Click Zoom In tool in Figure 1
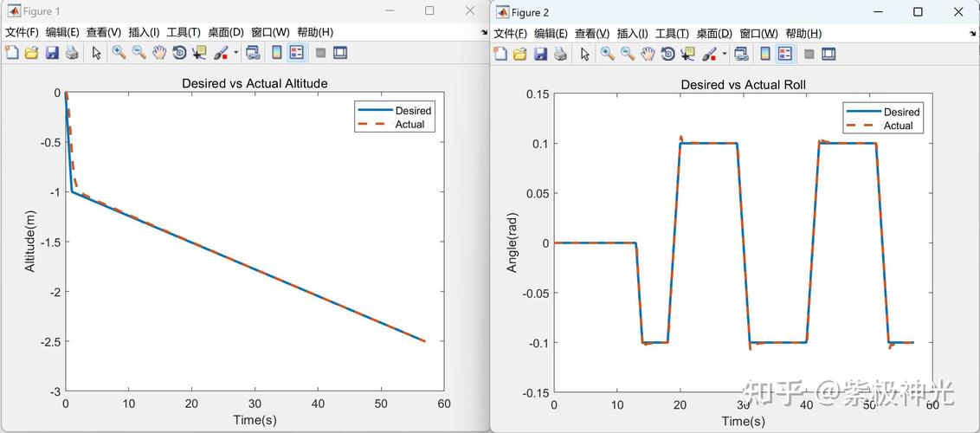 119,53
